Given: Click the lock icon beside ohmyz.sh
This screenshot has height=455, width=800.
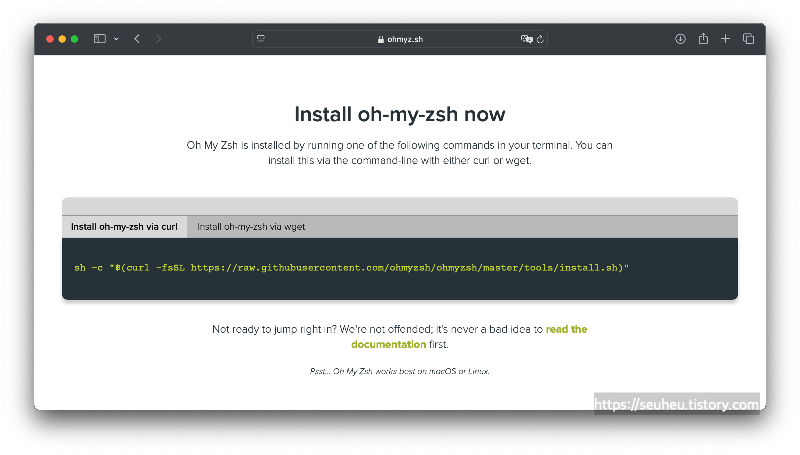Looking at the screenshot, I should click(381, 39).
